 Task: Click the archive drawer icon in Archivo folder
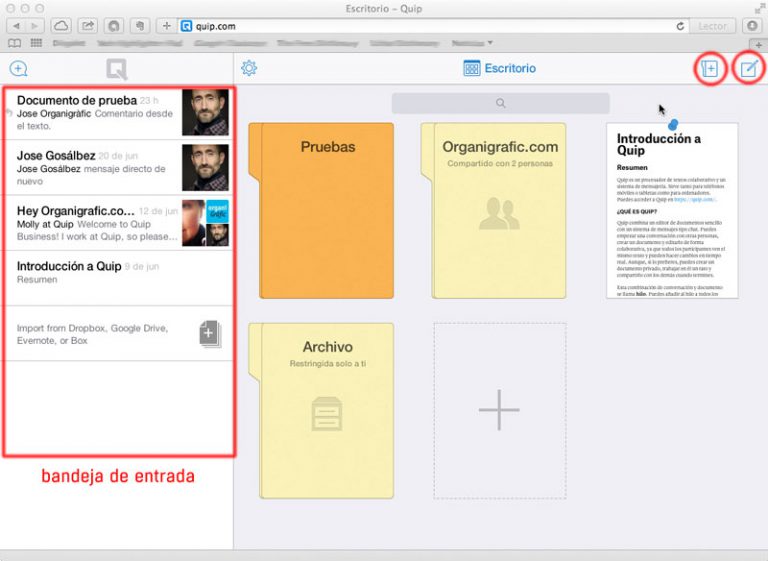[327, 414]
